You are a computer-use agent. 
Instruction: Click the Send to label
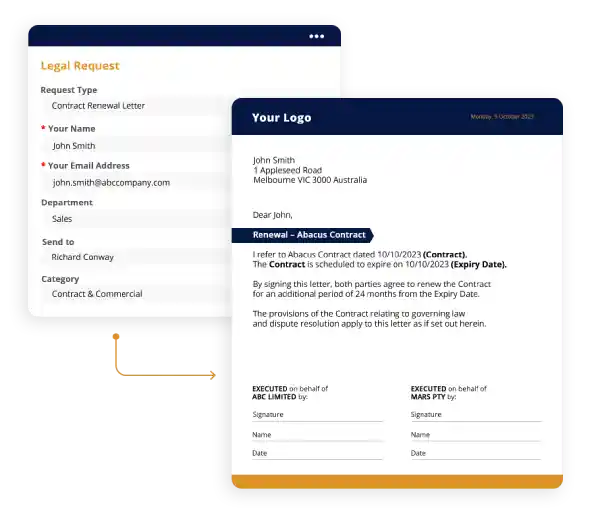58,242
